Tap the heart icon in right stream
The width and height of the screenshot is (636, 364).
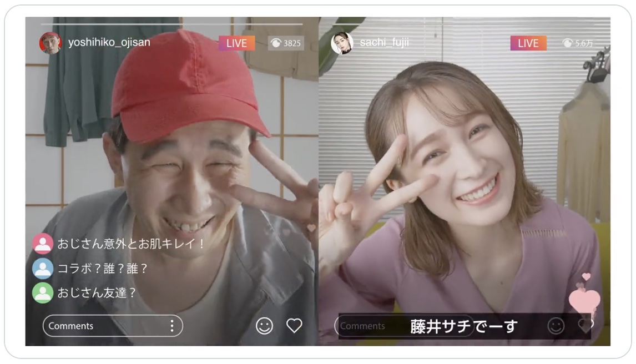[x=585, y=325]
